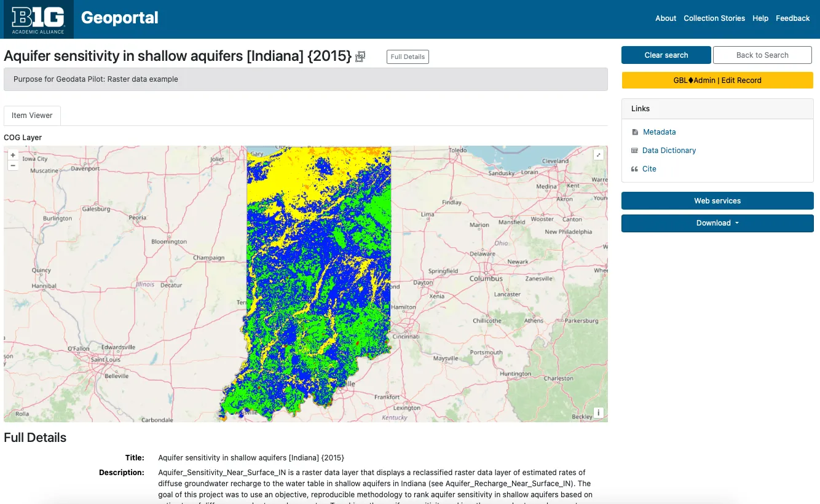Click the Feedback link
This screenshot has width=820, height=504.
pyautogui.click(x=792, y=18)
